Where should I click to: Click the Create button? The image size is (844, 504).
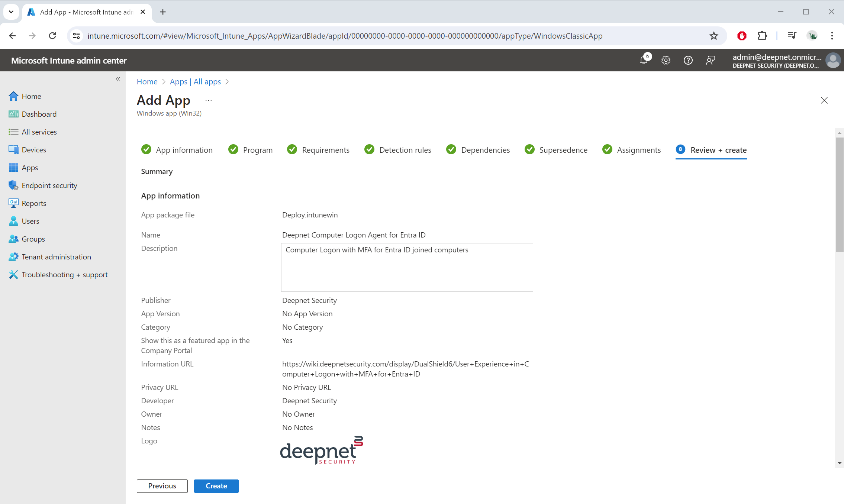(216, 486)
